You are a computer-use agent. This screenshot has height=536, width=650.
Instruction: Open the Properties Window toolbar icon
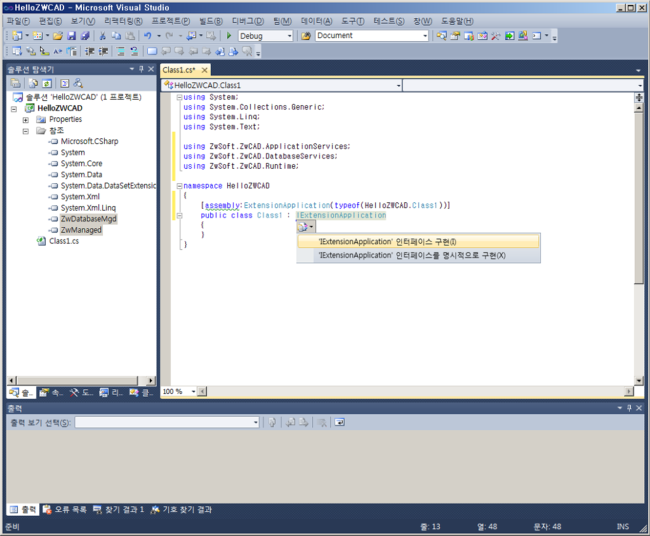[x=455, y=36]
